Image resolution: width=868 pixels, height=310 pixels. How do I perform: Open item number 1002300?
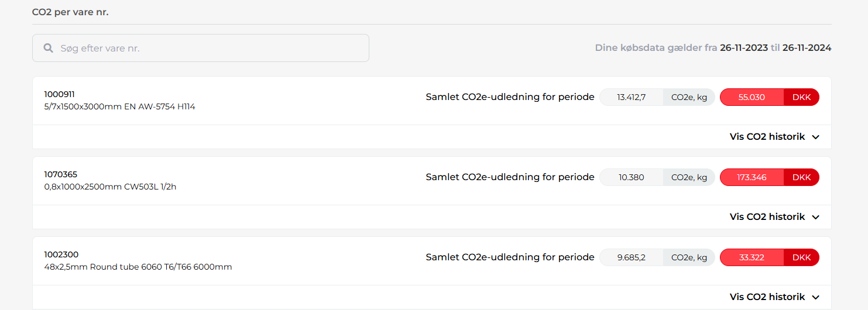coord(61,254)
